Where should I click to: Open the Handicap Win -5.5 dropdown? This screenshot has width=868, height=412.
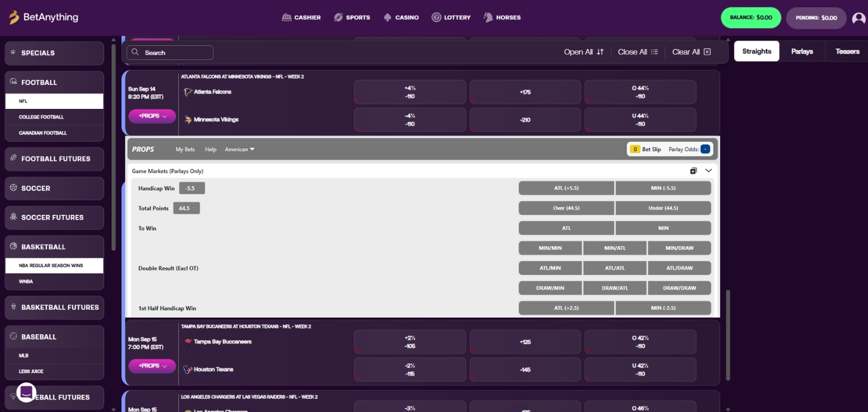point(192,188)
